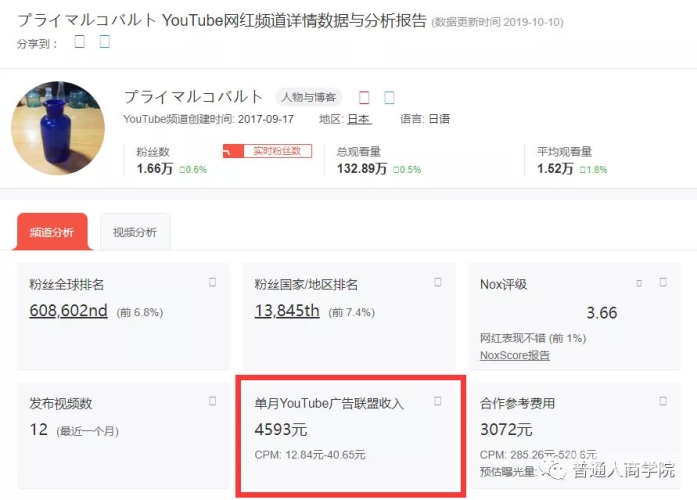The height and width of the screenshot is (500, 697).
Task: Click the 3072元 cooperation fee value
Action: [x=506, y=429]
